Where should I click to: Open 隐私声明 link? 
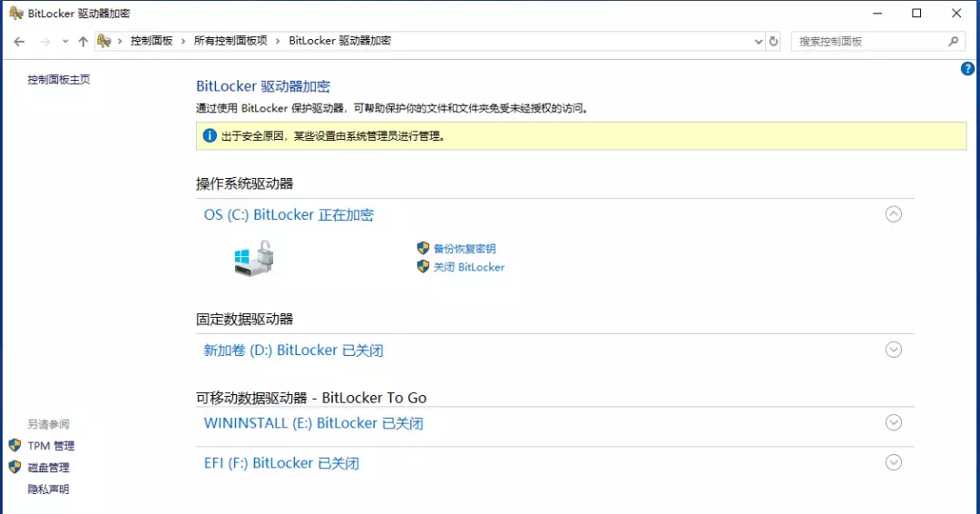49,489
